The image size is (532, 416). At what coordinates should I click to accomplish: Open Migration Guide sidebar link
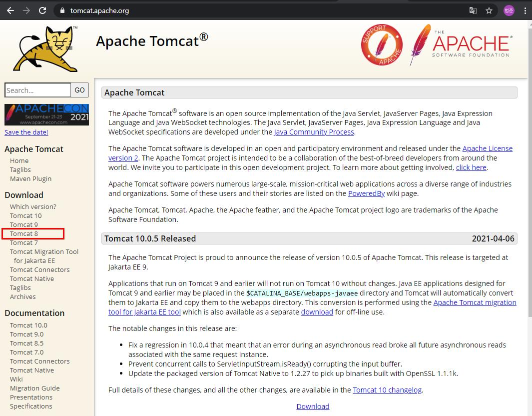click(x=34, y=388)
